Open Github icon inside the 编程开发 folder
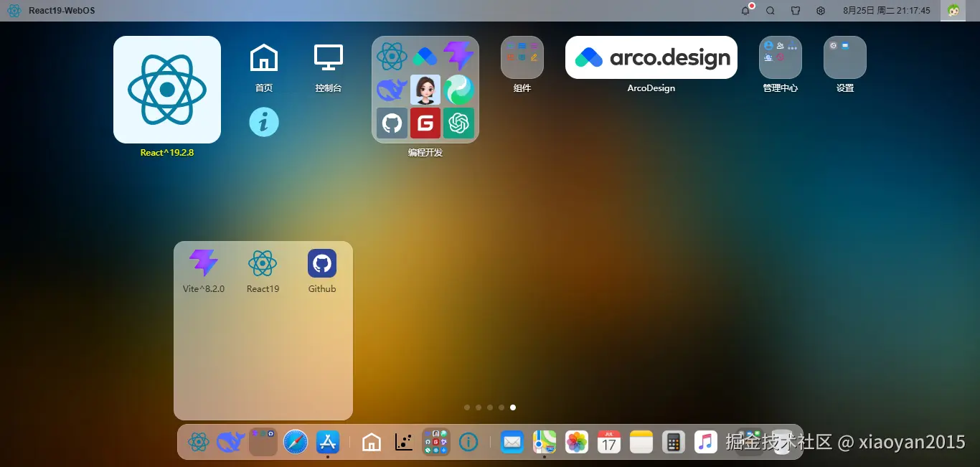The height and width of the screenshot is (467, 980). pos(392,123)
